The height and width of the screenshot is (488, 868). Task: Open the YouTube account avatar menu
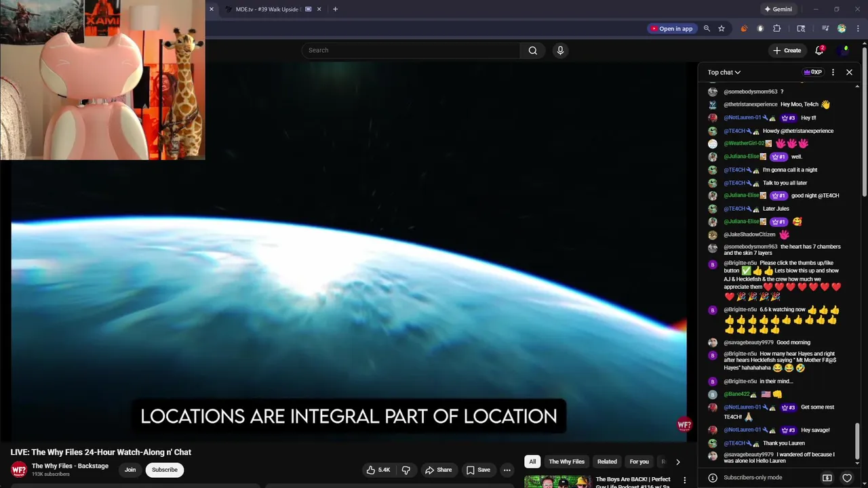click(x=844, y=50)
